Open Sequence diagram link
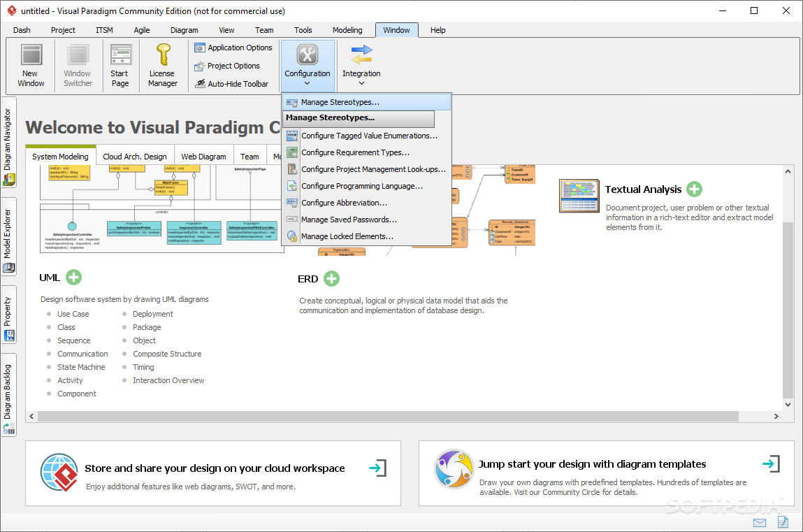Image resolution: width=803 pixels, height=532 pixels. click(x=74, y=340)
